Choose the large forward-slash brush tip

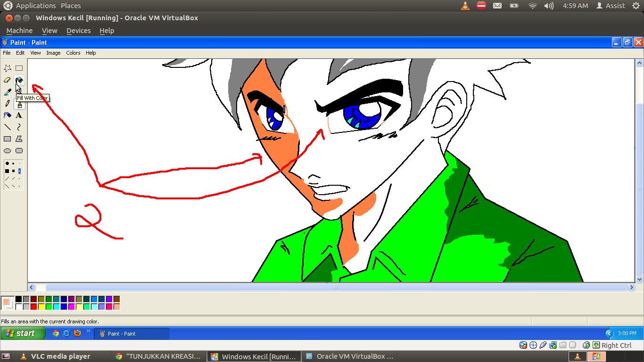click(7, 179)
